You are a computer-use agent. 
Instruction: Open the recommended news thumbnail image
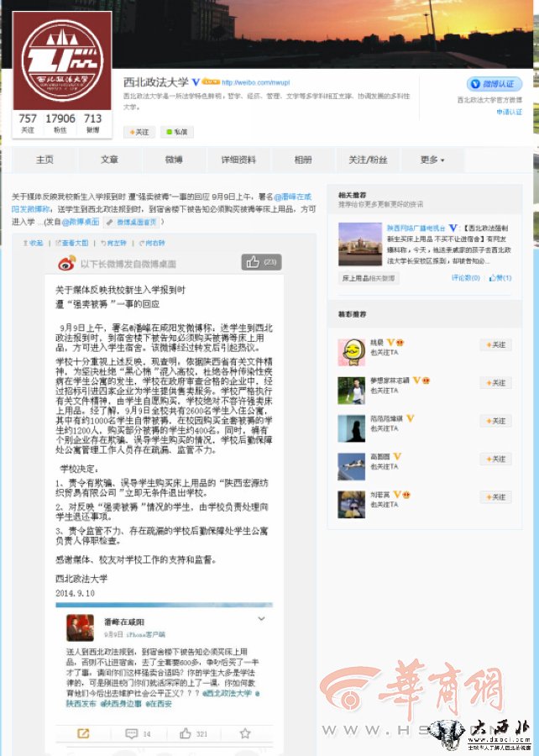[360, 244]
